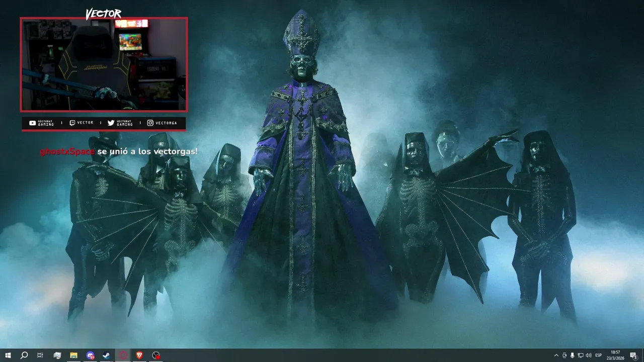This screenshot has height=362, width=644.
Task: Open the app icon left of File Explorer
Action: (57, 355)
